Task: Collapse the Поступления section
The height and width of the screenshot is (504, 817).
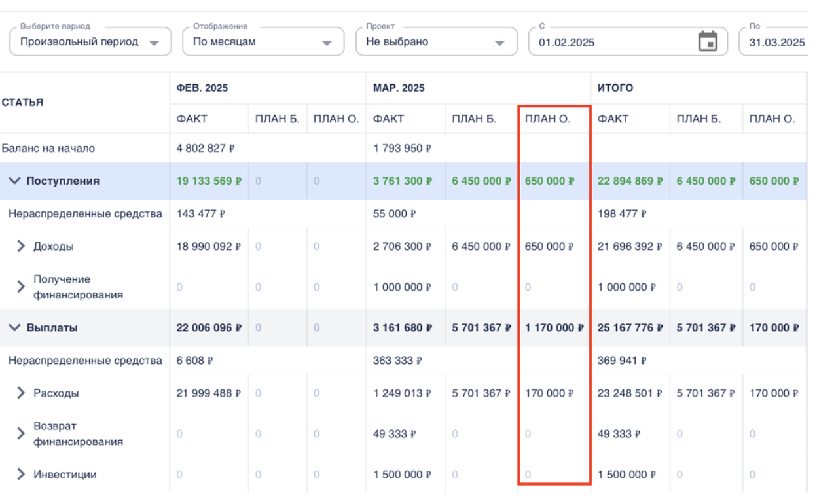Action: (x=14, y=181)
